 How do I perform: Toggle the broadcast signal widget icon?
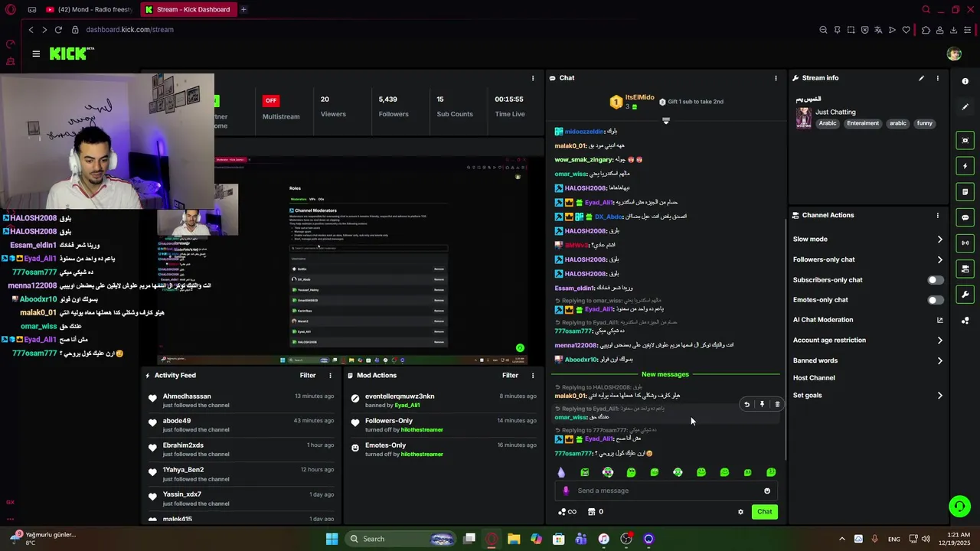(965, 243)
